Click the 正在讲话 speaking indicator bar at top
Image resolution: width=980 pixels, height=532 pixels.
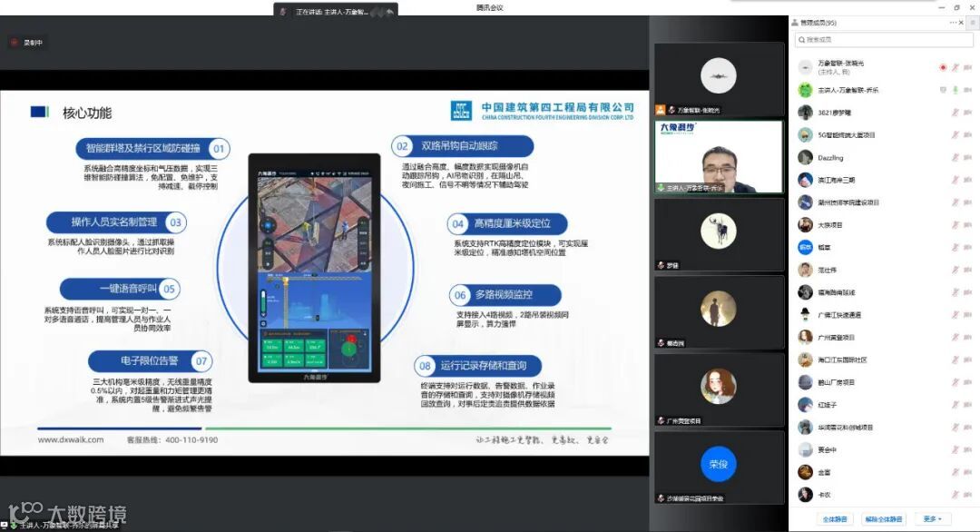click(336, 11)
